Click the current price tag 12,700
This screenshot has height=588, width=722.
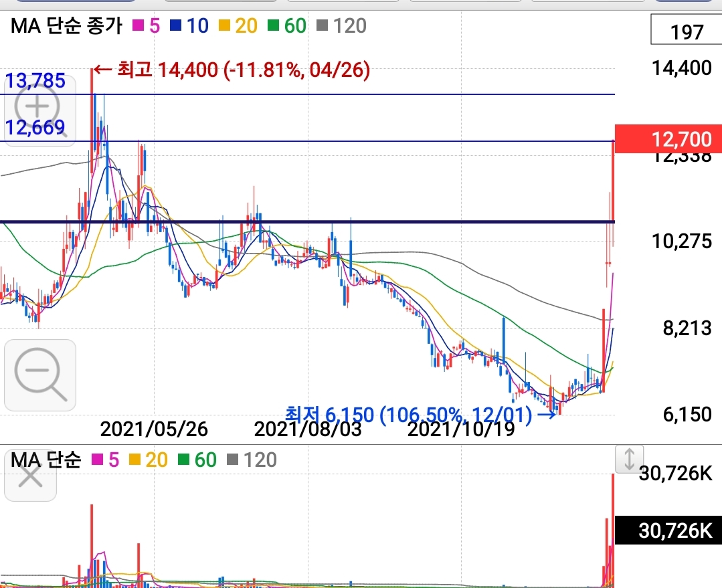click(x=668, y=138)
